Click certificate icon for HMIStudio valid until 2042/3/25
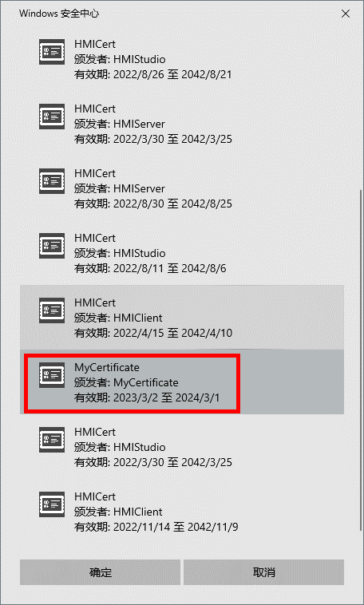This screenshot has width=364, height=605. (x=52, y=440)
